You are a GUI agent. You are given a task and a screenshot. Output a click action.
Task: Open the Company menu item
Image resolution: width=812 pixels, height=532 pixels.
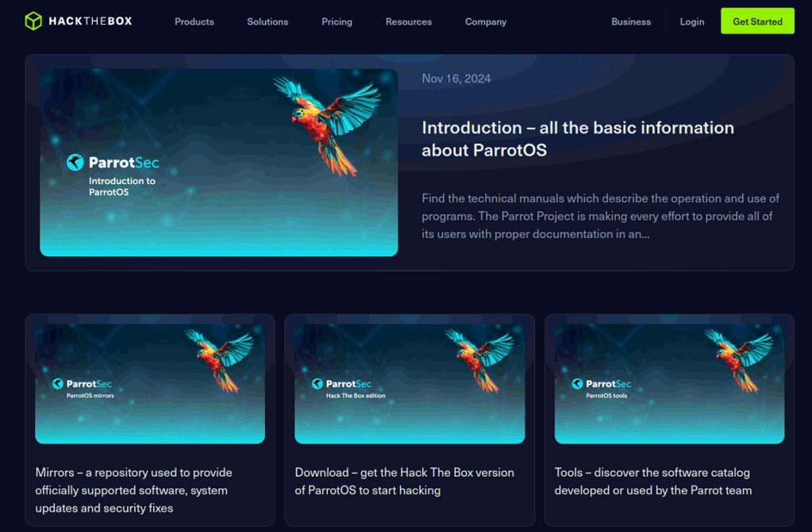coord(485,21)
